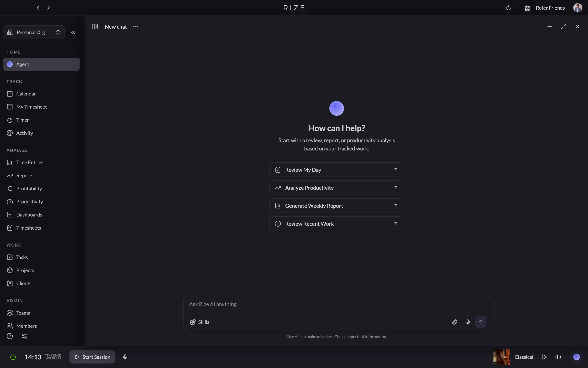
Task: Go to Members
Action: tap(41, 326)
